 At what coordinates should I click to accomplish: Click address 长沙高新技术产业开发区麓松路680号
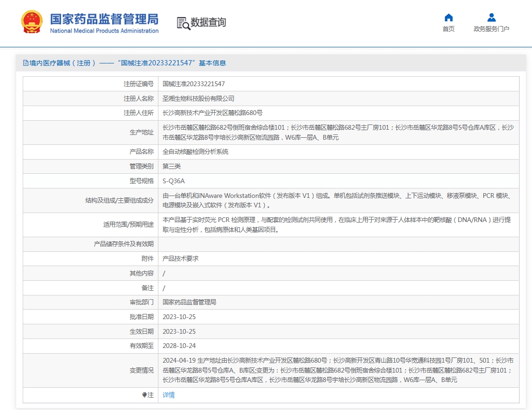click(x=212, y=113)
